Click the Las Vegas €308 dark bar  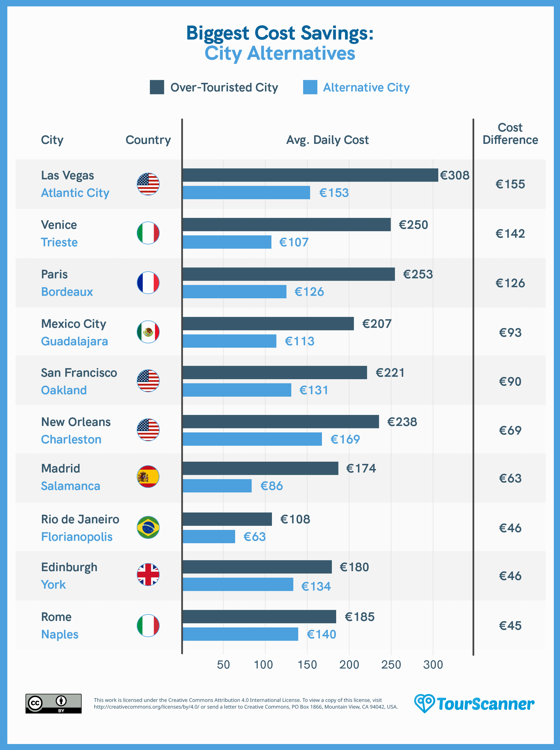coord(310,175)
